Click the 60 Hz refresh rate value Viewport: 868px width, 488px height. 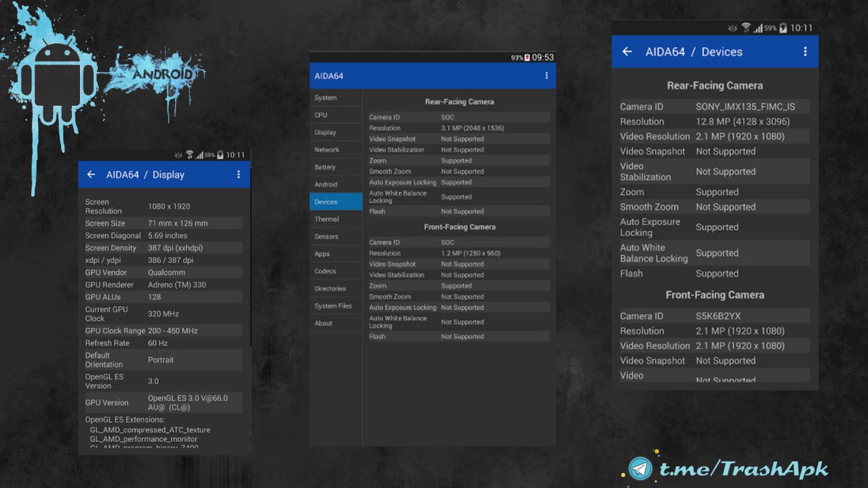pos(158,343)
